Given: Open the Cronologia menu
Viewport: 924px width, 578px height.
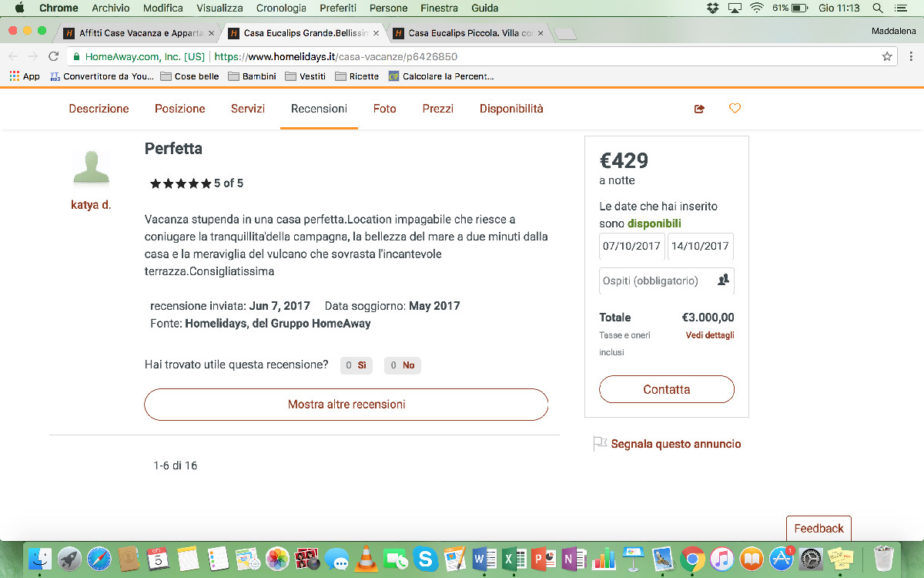Looking at the screenshot, I should [x=283, y=8].
